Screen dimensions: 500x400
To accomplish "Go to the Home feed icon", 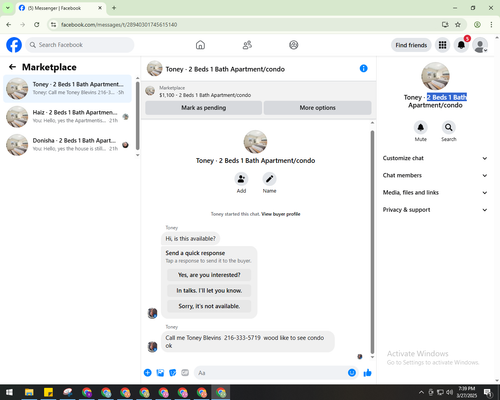I will click(x=200, y=45).
